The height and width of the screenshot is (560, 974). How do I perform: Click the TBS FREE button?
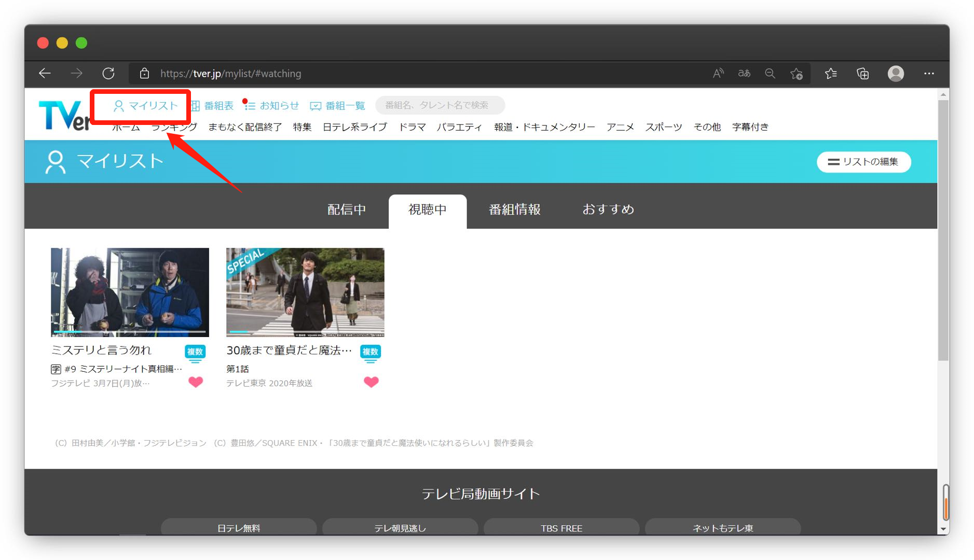point(561,527)
